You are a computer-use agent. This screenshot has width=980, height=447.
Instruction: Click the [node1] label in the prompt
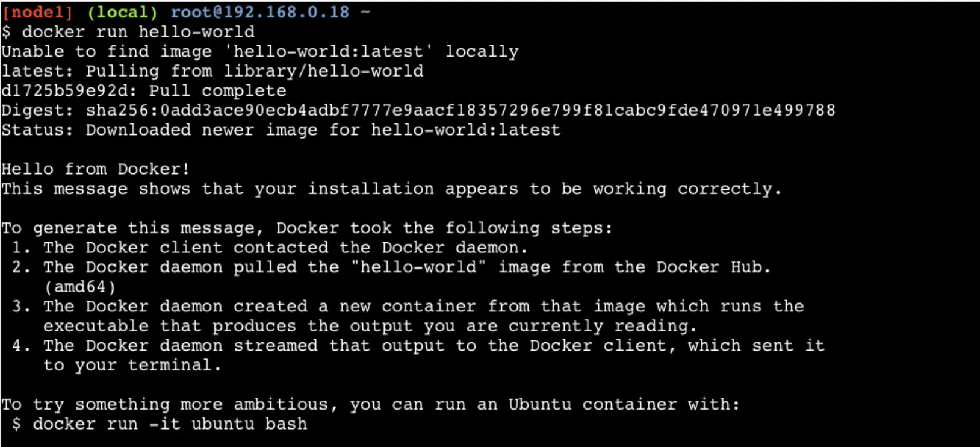tap(37, 12)
